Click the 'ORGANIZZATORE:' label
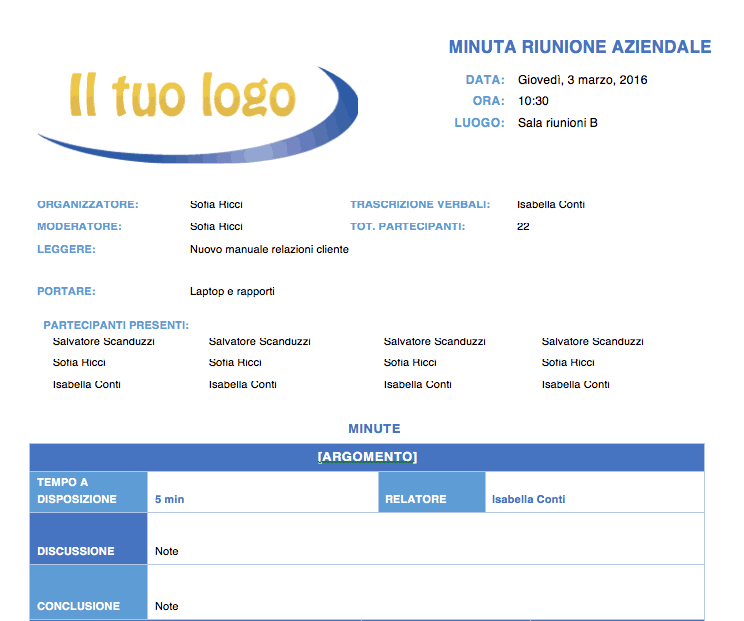 pos(88,204)
